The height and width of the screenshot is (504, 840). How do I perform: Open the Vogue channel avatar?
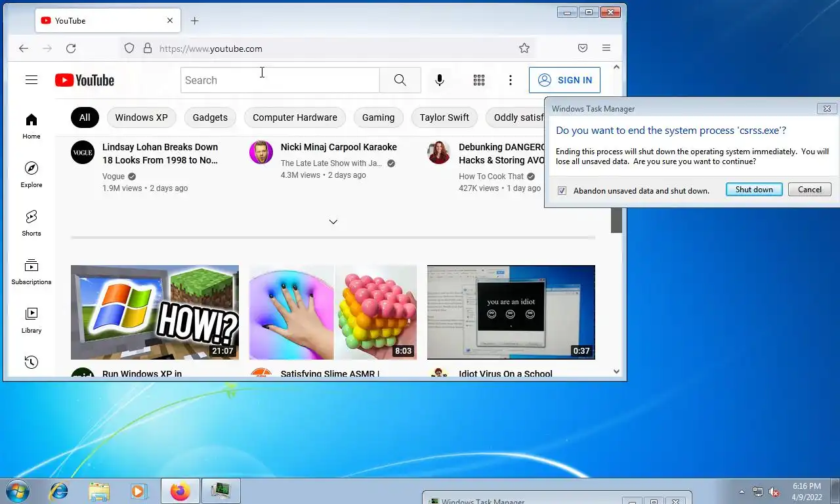(83, 152)
